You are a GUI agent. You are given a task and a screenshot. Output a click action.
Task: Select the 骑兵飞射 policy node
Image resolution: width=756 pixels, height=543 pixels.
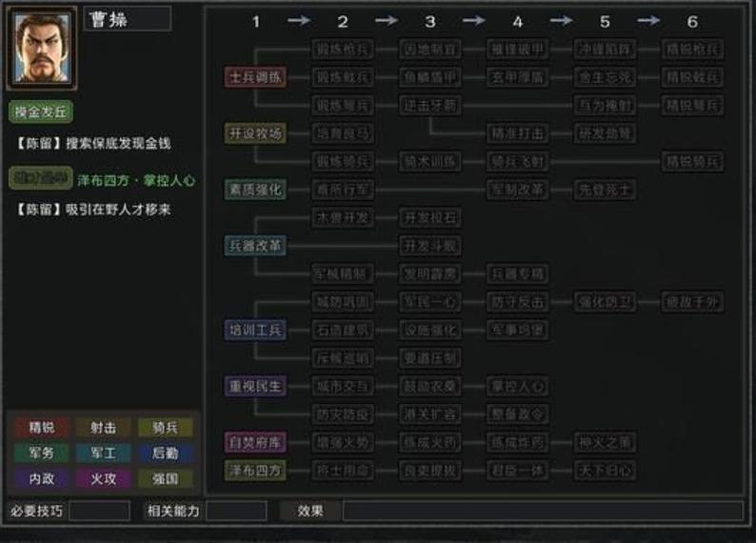tap(517, 162)
